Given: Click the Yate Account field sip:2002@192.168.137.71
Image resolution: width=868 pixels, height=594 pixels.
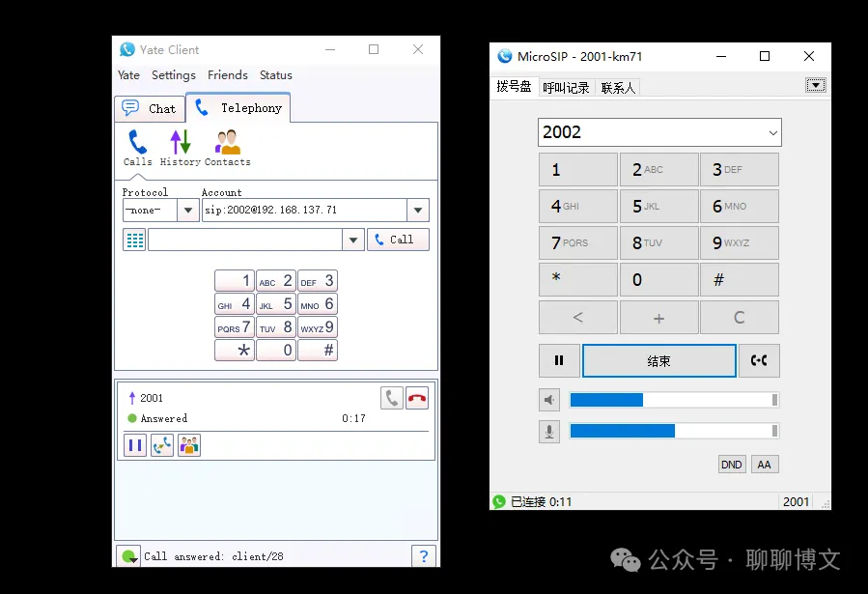Looking at the screenshot, I should pyautogui.click(x=304, y=211).
